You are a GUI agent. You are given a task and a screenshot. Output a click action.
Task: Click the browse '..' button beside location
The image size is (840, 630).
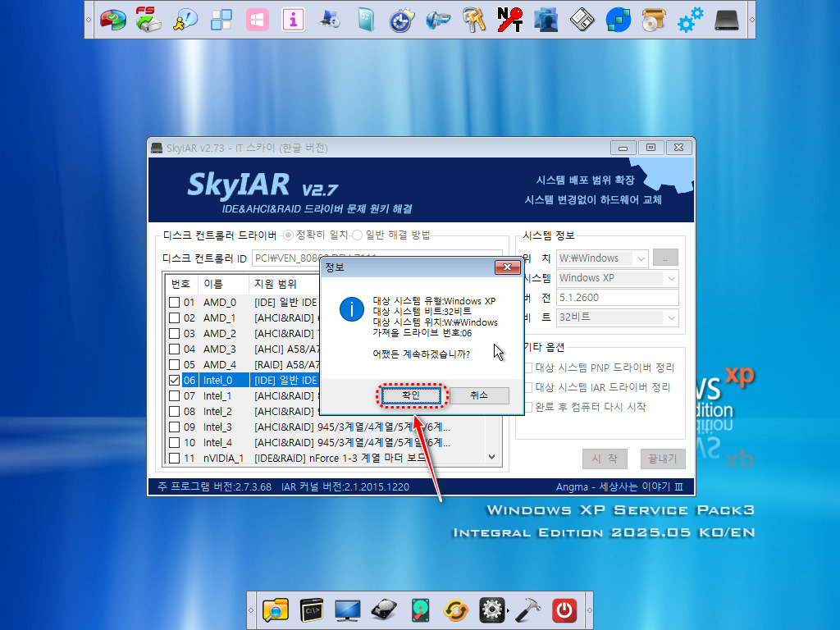665,258
